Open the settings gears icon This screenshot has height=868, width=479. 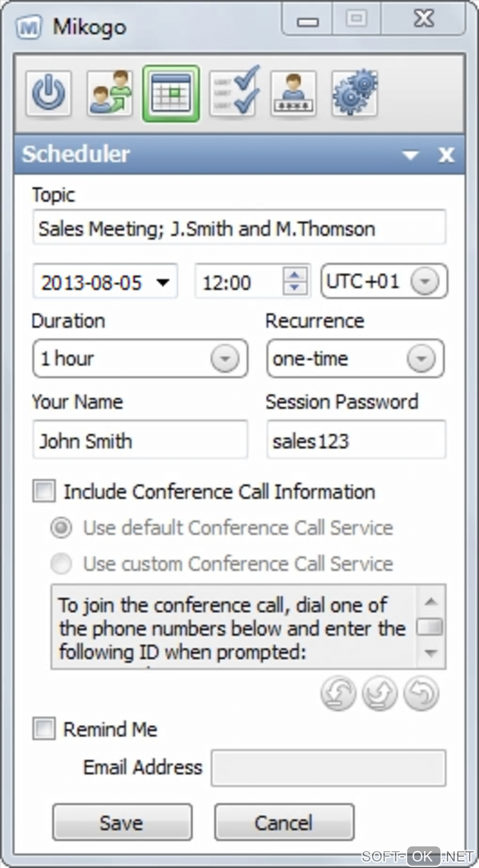355,93
